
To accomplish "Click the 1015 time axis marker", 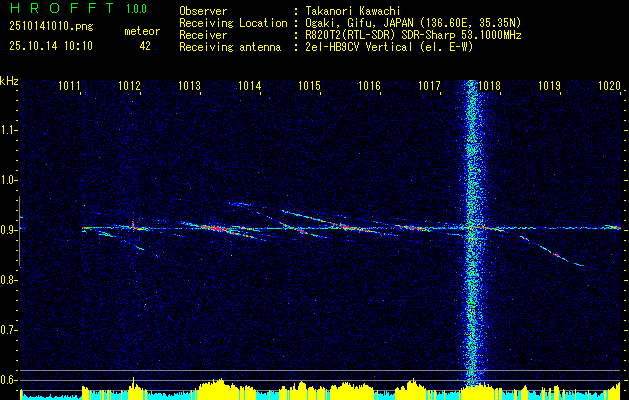I will (310, 85).
